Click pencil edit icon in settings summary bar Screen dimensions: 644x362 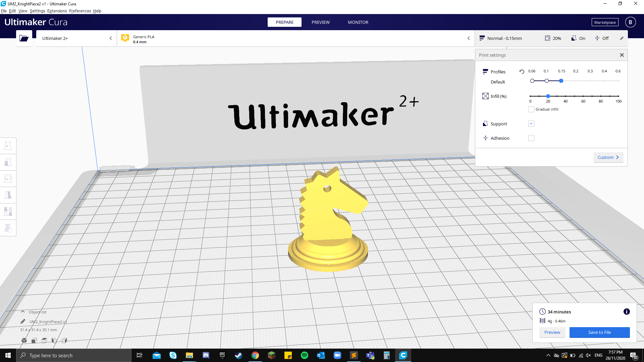622,38
